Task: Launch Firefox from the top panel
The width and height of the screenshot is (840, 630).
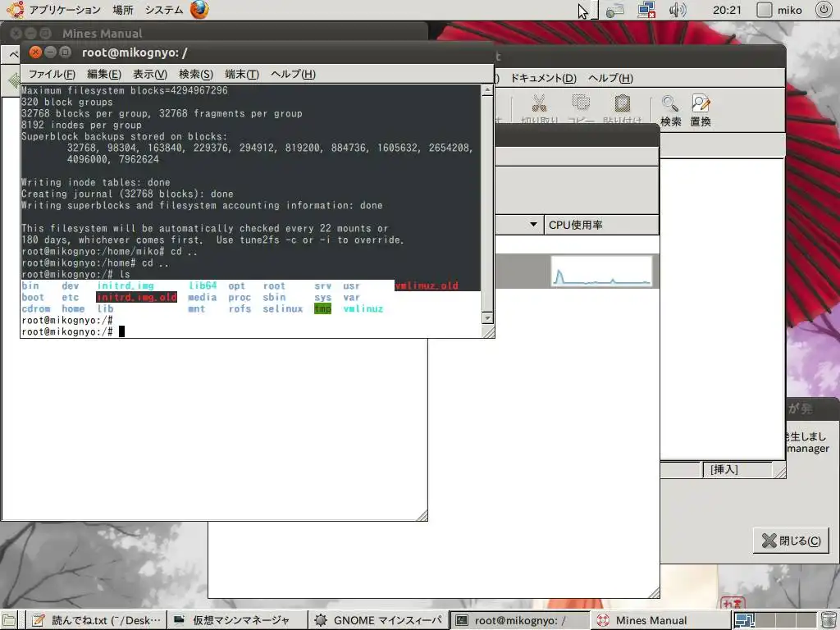Action: click(x=199, y=10)
